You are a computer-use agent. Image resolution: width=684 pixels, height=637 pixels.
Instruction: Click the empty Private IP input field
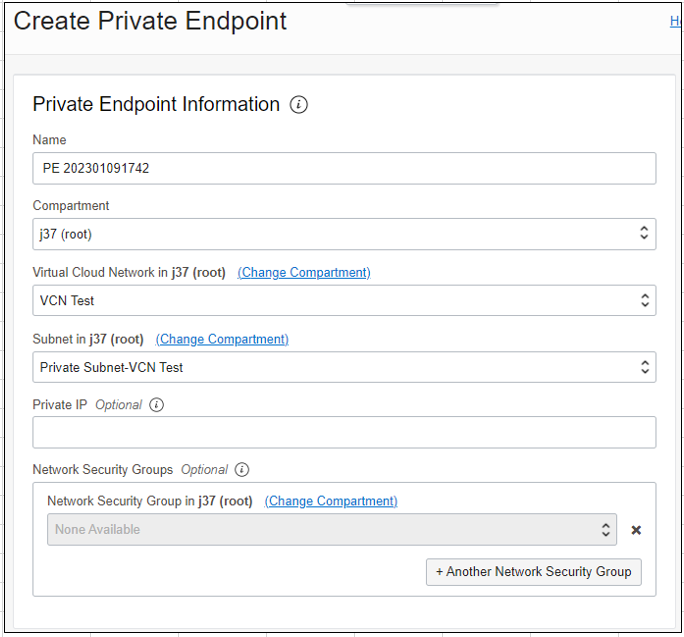[x=344, y=432]
